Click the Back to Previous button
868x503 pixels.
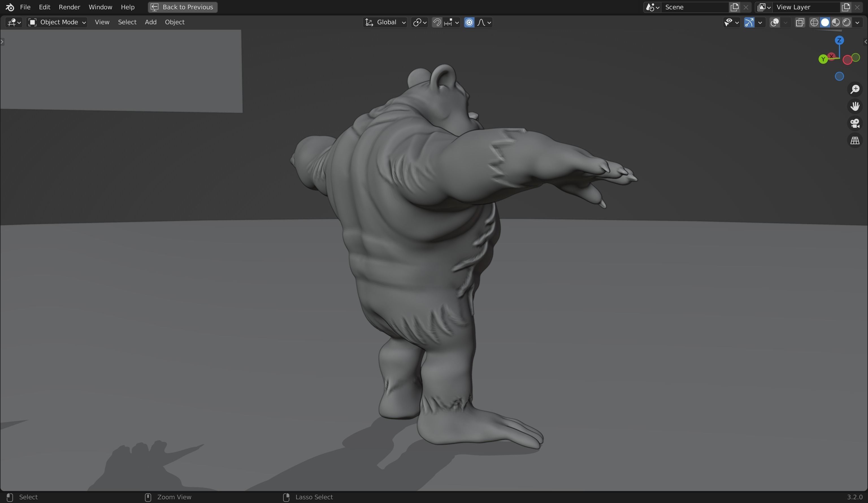pos(183,7)
